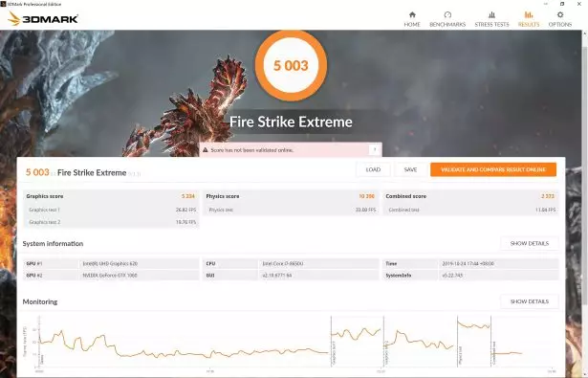Click the Intel UHD Graphics 620 entry
This screenshot has height=378, width=588.
click(x=110, y=263)
